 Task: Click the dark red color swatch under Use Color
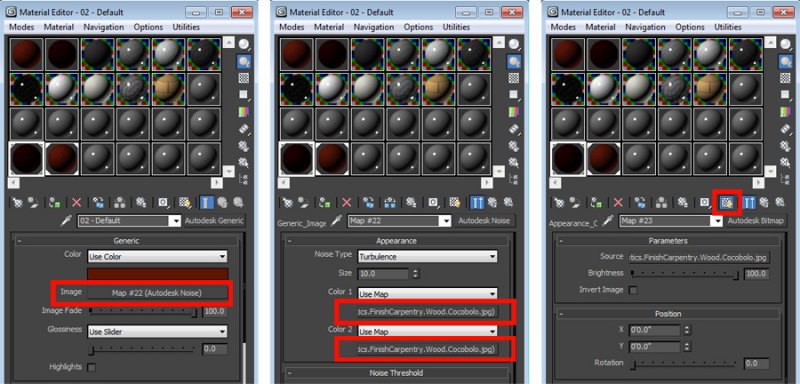point(158,274)
